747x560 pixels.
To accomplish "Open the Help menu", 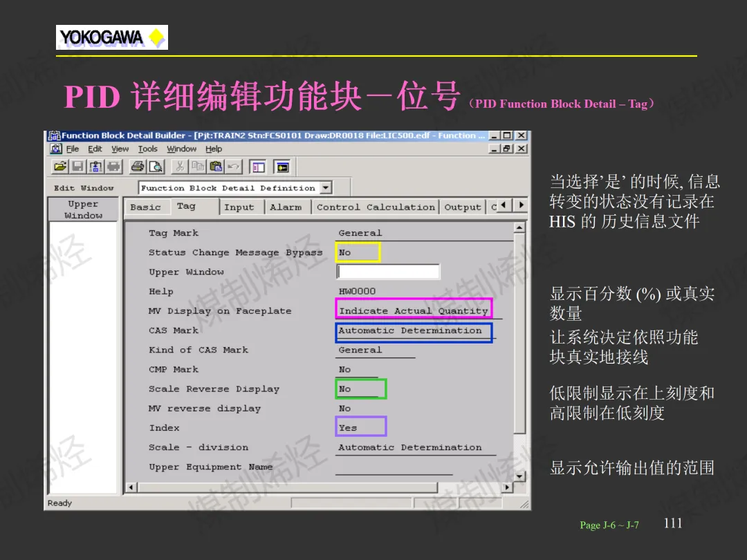I will 214,149.
